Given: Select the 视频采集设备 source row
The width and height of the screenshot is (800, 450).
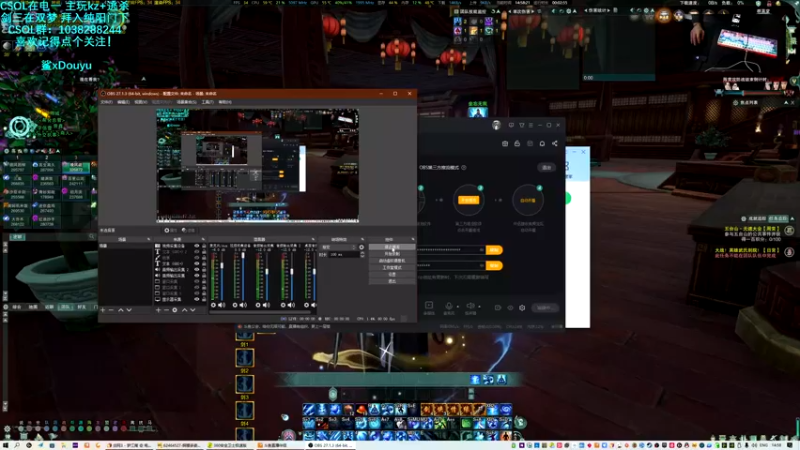Looking at the screenshot, I should pyautogui.click(x=181, y=246).
